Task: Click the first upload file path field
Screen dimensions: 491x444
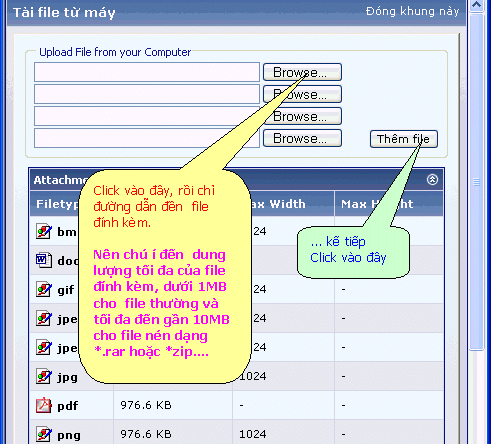Action: (147, 72)
